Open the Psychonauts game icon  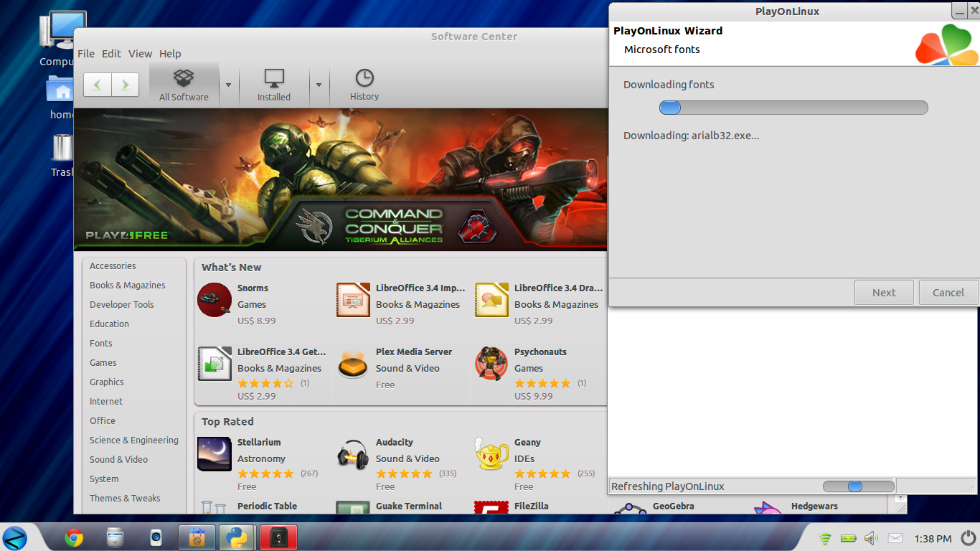pyautogui.click(x=491, y=364)
